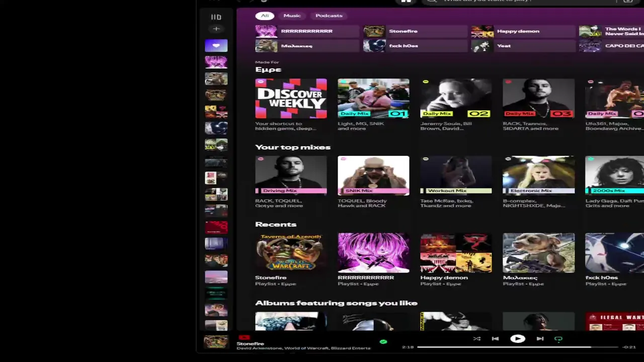Viewport: 644px width, 362px height.
Task: Click the Your top mixes heading
Action: tap(293, 147)
